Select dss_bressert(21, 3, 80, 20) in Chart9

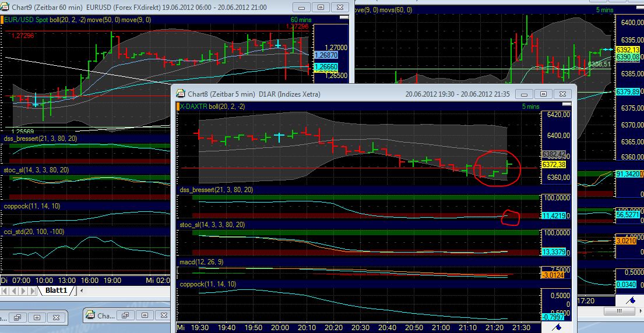tap(40, 139)
